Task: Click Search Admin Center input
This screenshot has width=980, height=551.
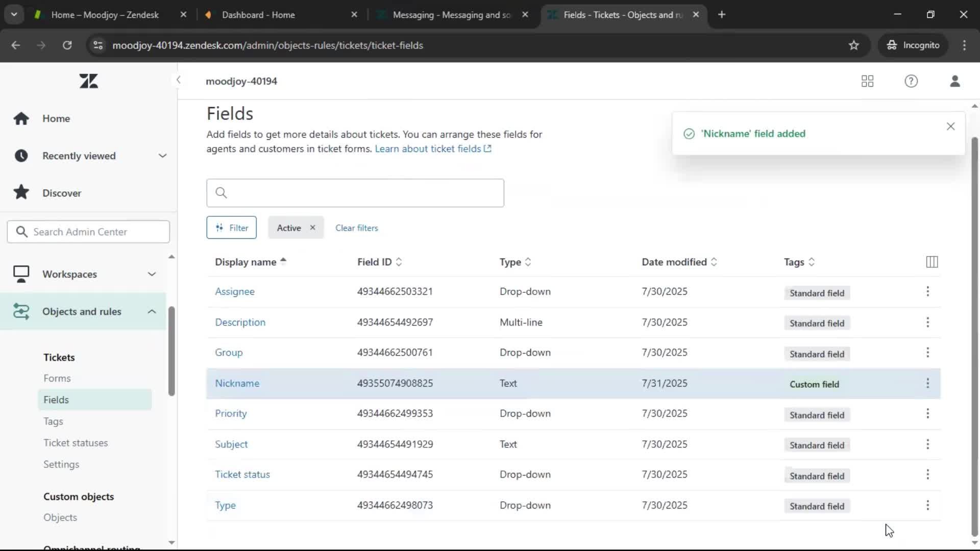Action: click(x=88, y=232)
